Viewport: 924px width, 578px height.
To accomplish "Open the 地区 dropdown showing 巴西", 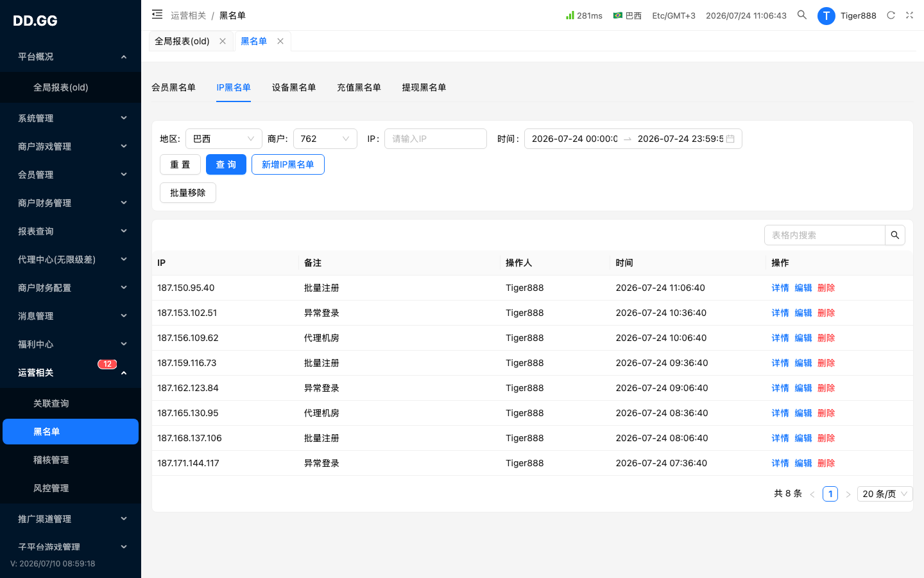I will (224, 139).
